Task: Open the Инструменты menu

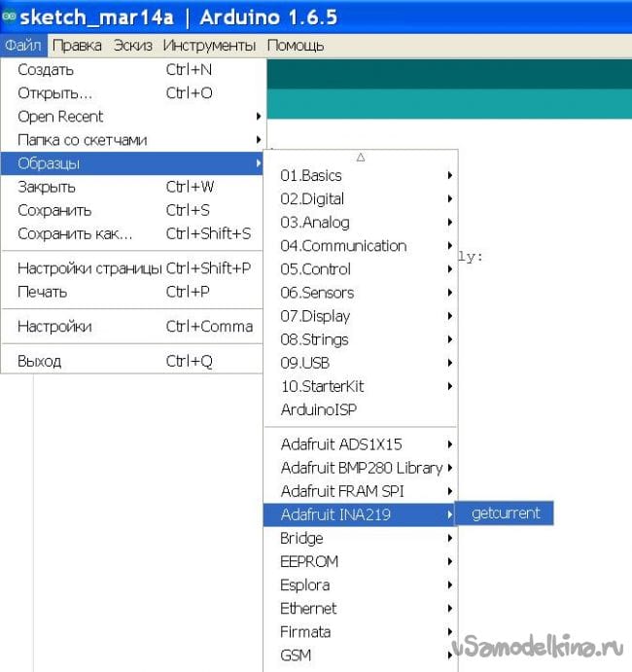Action: 209,46
